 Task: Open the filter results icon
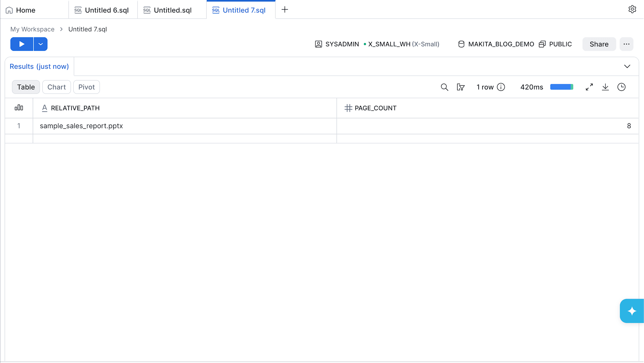coord(460,87)
